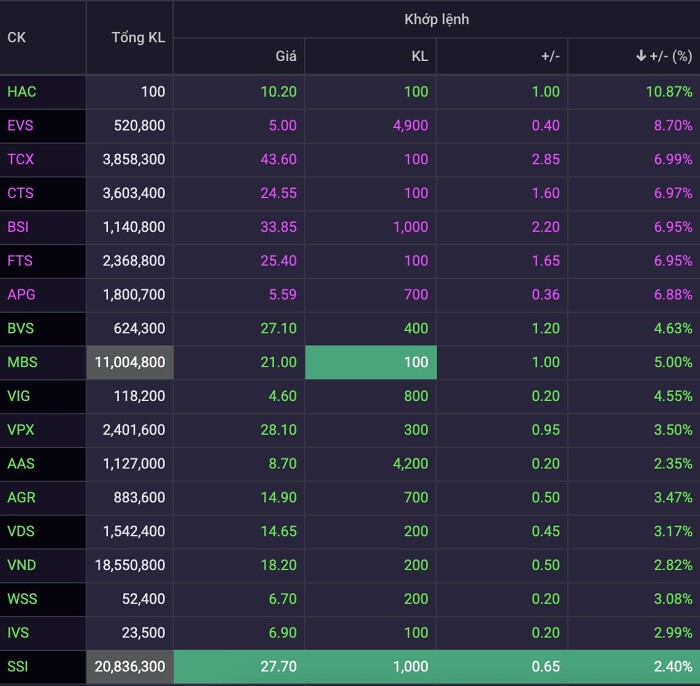Click price 5.59 in APG row

pyautogui.click(x=283, y=295)
